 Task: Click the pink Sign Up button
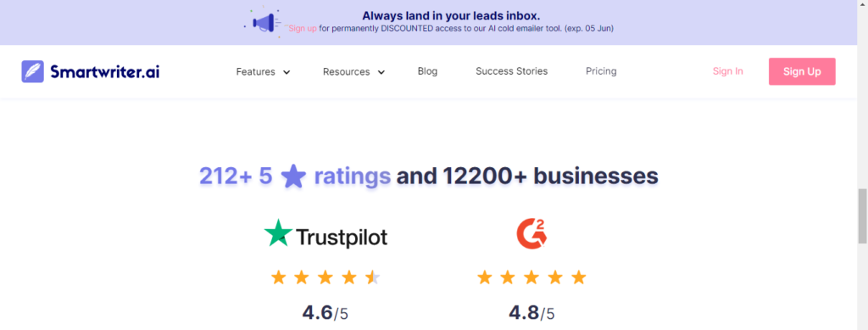[x=802, y=71]
